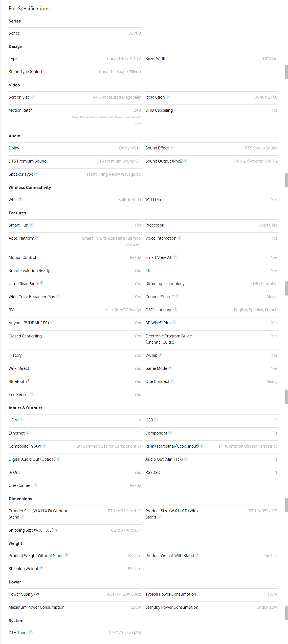Open the Anynet+ (HDMI-CEC) info icon
Image resolution: width=288 pixels, height=644 pixels.
[52, 323]
